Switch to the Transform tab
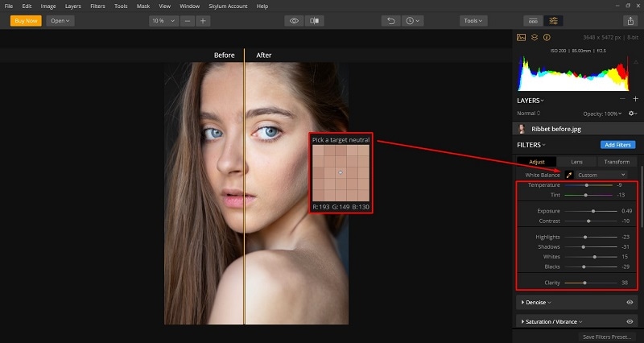Viewport: 644px width, 343px height. (x=617, y=162)
